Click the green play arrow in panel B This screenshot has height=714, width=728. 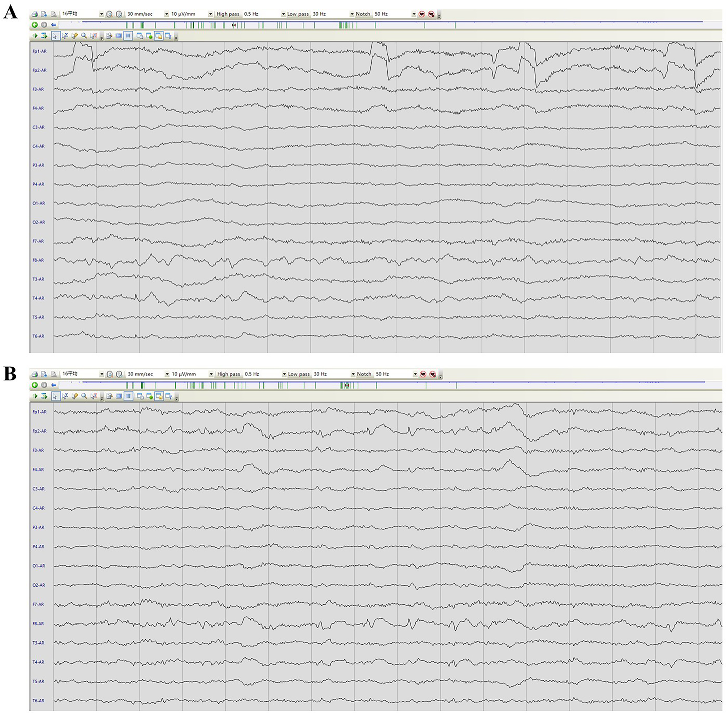[x=35, y=396]
